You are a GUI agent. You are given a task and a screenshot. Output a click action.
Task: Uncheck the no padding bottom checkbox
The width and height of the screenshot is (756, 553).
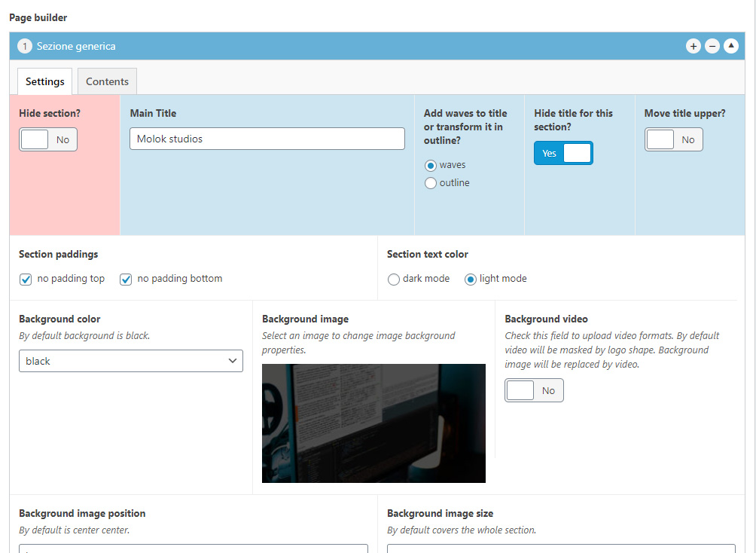[126, 280]
